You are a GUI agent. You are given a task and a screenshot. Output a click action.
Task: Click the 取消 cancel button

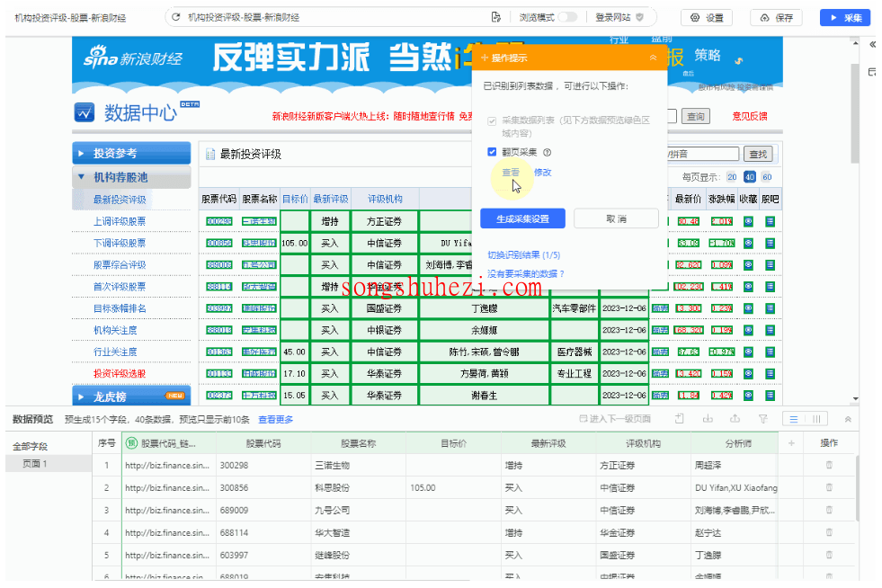(616, 218)
